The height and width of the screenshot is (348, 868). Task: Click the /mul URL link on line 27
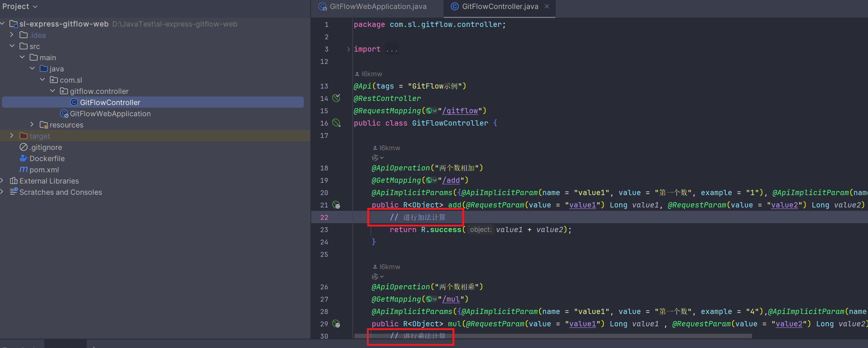point(451,299)
